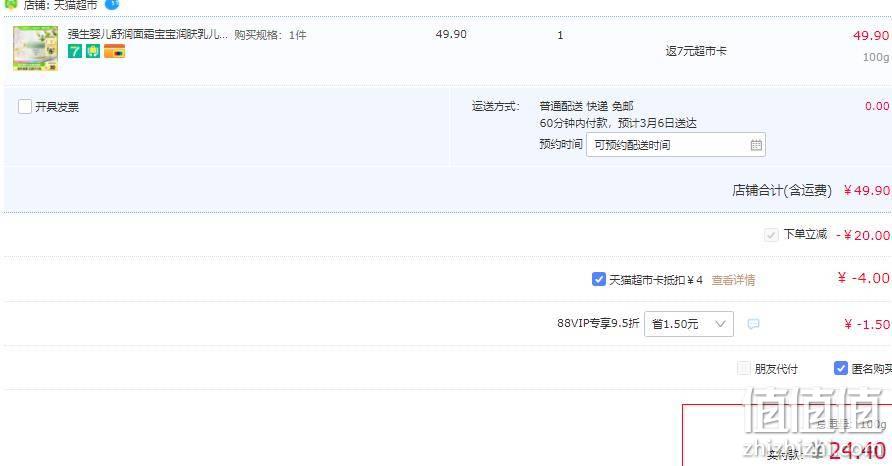Screen dimensions: 892x466
Task: Click the 运送方式 label
Action: click(495, 106)
